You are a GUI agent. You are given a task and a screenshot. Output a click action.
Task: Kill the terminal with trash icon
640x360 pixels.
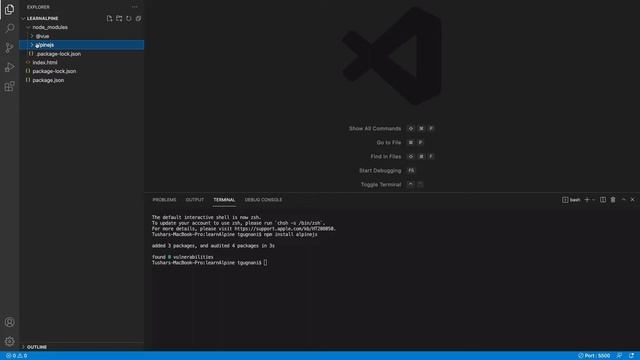[613, 200]
